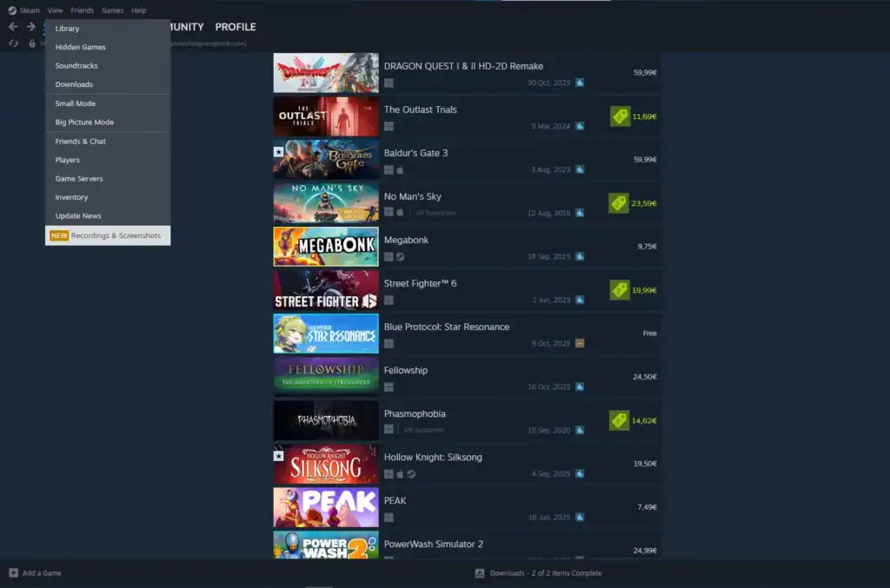Open the Games menu
The height and width of the screenshot is (588, 890).
click(112, 10)
